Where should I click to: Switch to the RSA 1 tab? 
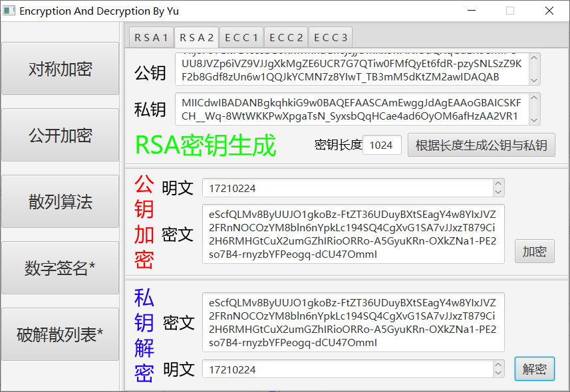[x=151, y=37]
